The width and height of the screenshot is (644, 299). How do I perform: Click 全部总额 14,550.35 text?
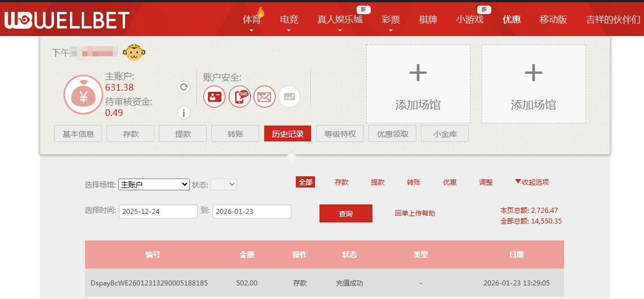click(x=531, y=221)
